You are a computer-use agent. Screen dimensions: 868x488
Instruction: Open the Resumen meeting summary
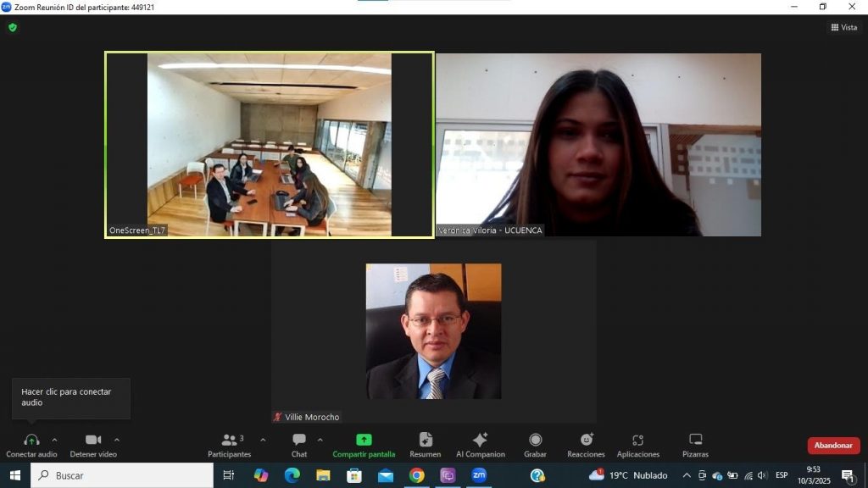426,441
